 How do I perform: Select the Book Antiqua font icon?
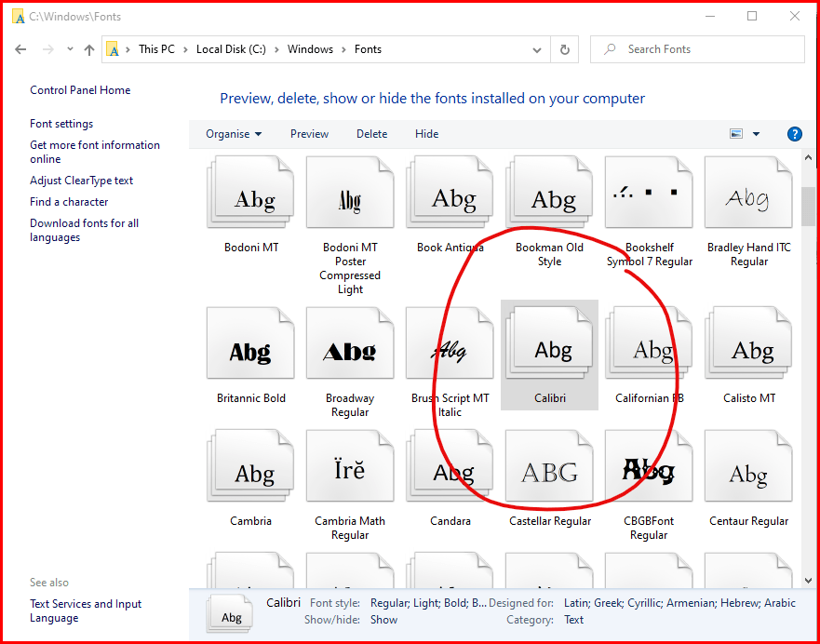click(x=450, y=193)
